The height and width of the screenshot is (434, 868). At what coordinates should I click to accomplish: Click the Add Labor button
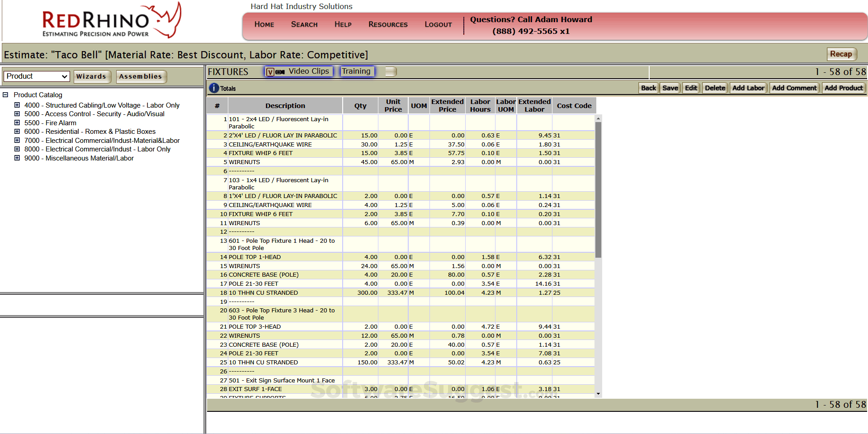(748, 88)
